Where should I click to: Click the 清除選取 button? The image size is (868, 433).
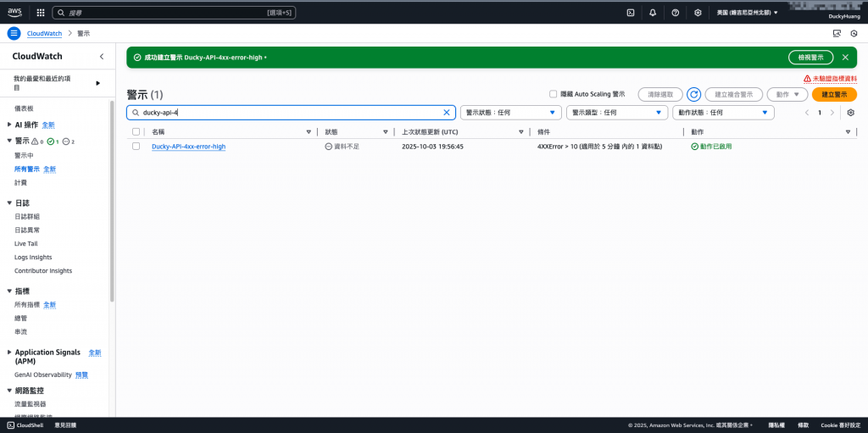tap(660, 95)
